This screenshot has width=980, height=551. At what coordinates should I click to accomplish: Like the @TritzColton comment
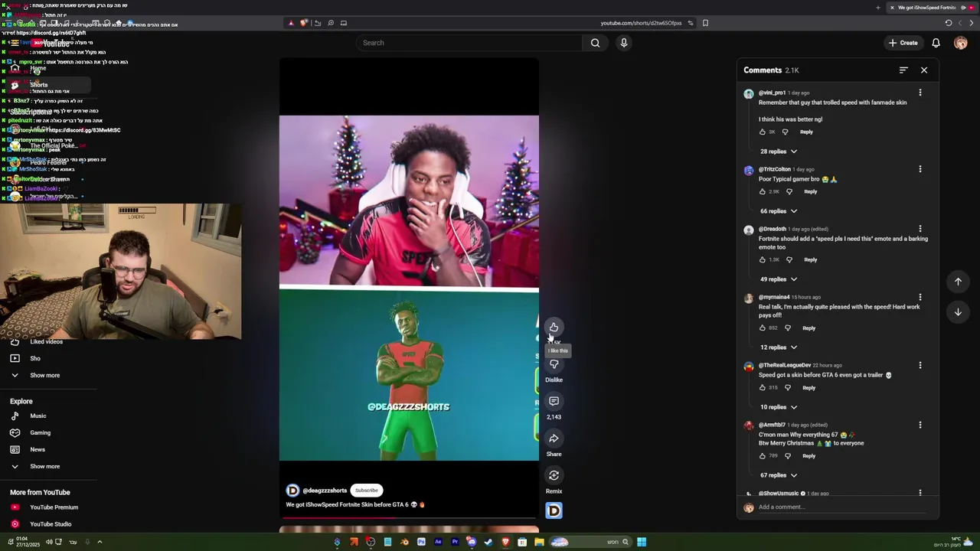click(x=763, y=191)
